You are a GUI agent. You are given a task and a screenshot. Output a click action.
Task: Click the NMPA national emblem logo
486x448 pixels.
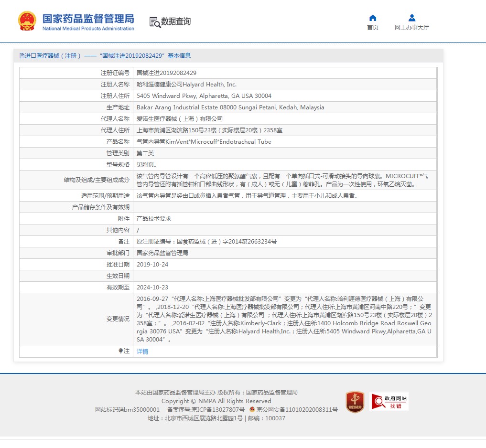27,21
